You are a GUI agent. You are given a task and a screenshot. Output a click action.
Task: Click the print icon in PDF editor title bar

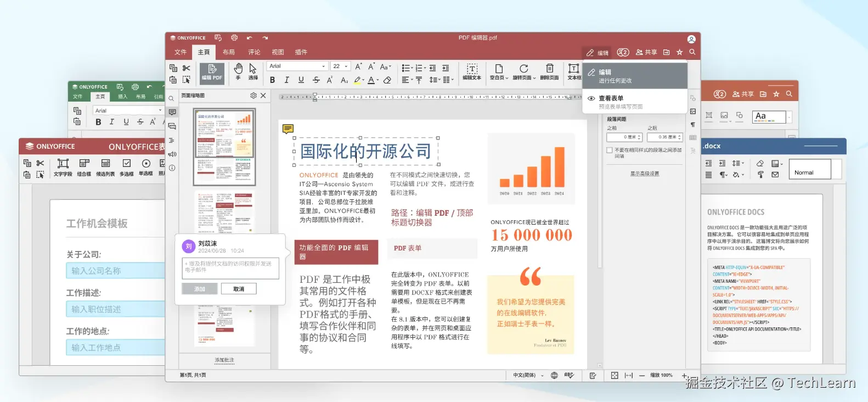(234, 38)
